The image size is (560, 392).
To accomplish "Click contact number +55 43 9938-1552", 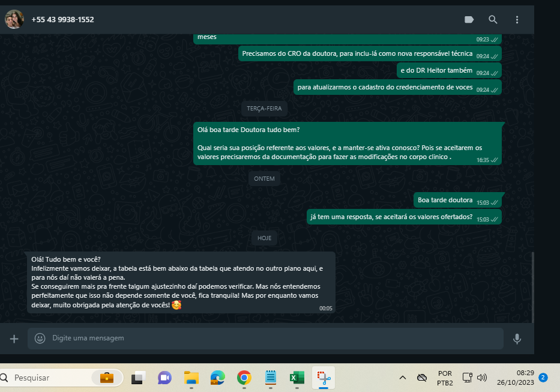I will coord(62,20).
